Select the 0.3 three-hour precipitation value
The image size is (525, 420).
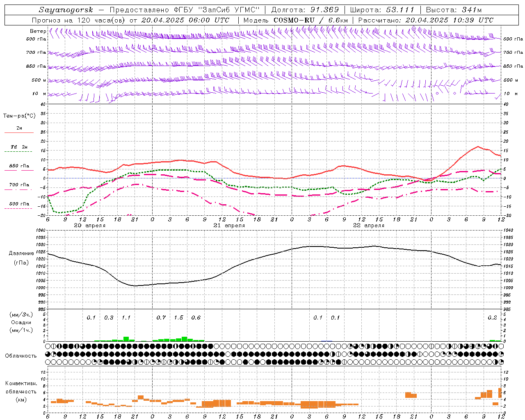(109, 318)
